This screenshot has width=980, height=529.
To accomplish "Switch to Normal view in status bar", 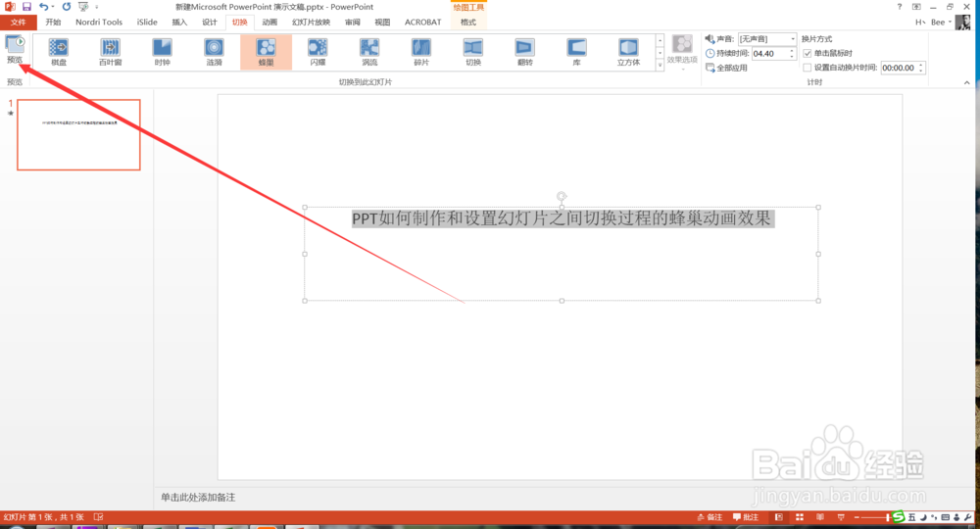I will point(779,517).
